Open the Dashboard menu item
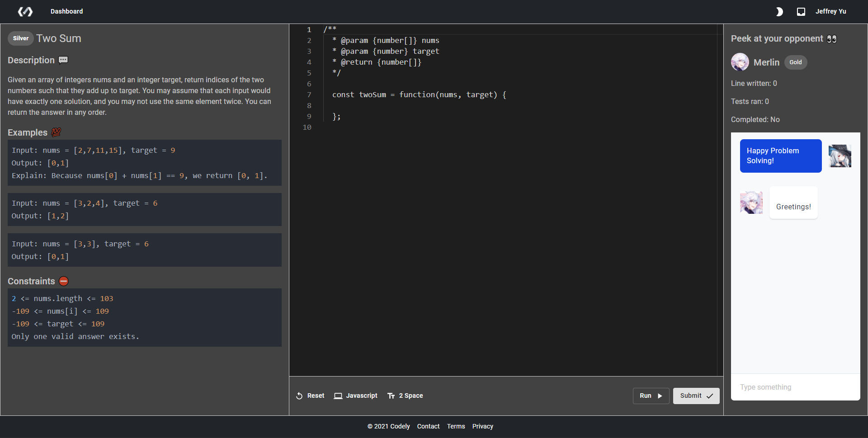 [x=66, y=11]
